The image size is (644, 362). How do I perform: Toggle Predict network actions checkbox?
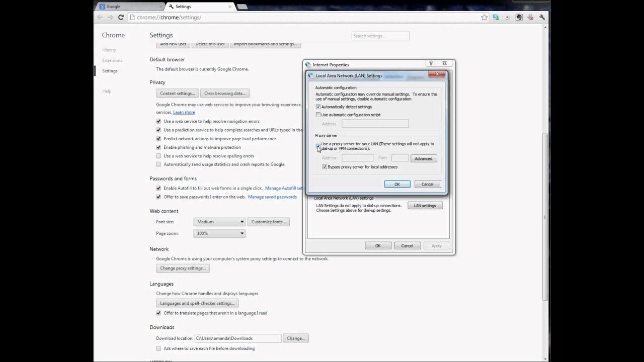coord(158,138)
